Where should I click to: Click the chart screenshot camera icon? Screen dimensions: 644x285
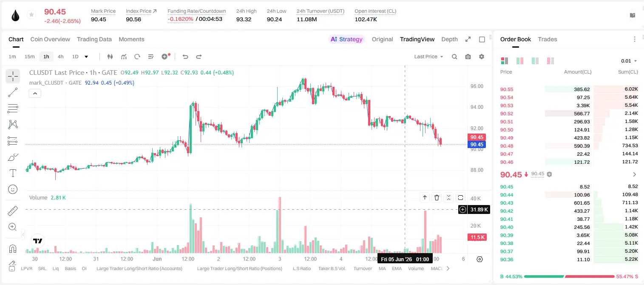click(468, 57)
